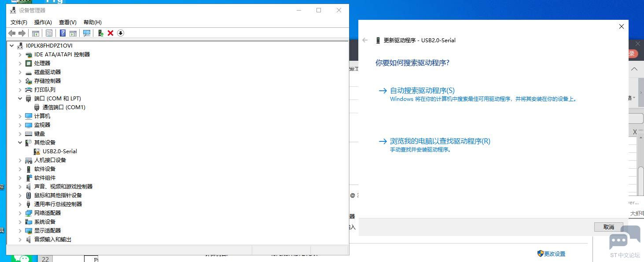Expand the 显示适配器 node
This screenshot has width=644, height=262.
[20, 231]
